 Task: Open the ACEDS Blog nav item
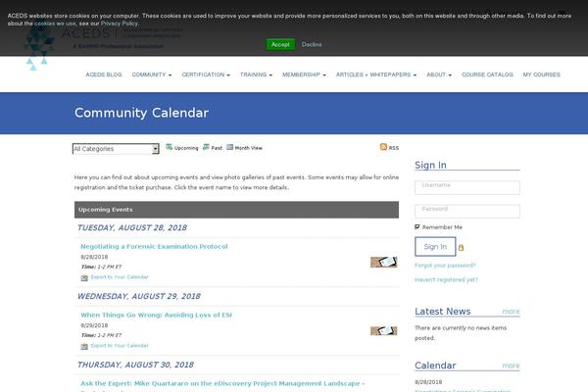(104, 74)
